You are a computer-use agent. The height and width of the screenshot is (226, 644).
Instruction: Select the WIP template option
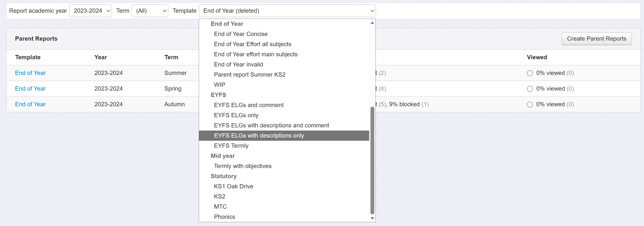[219, 85]
